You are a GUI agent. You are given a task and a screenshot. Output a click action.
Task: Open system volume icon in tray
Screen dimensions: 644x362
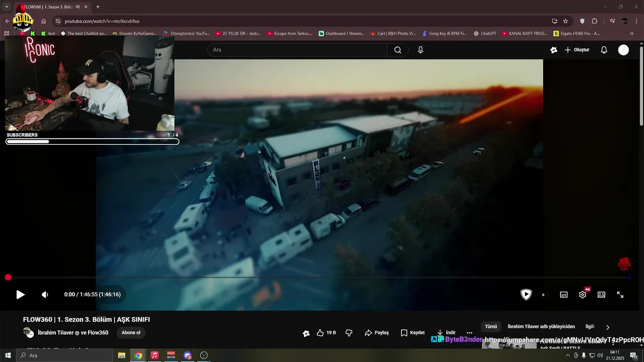pyautogui.click(x=600, y=355)
